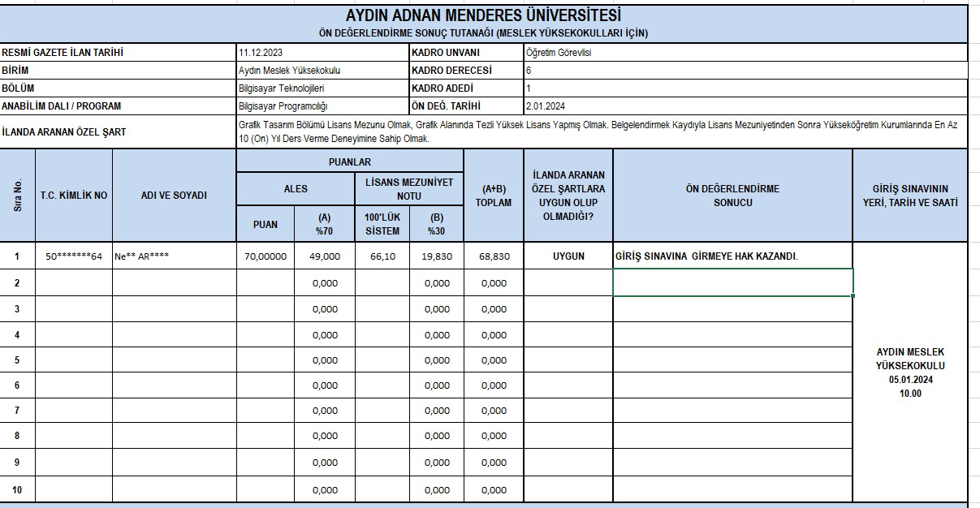Image resolution: width=980 pixels, height=508 pixels.
Task: Click the Bilgisayar Teknolojileri cell
Action: click(x=322, y=88)
